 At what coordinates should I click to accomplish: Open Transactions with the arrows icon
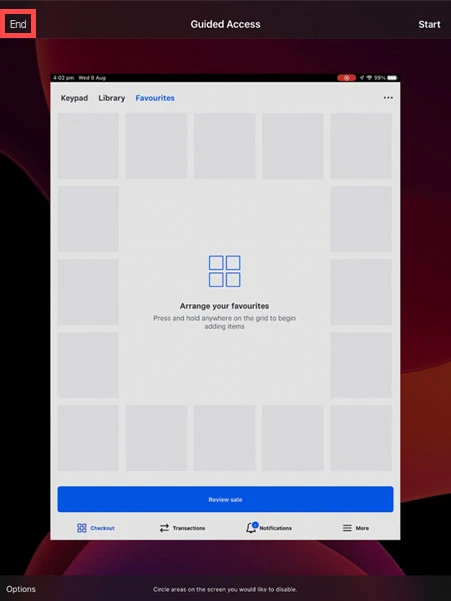[x=182, y=528]
